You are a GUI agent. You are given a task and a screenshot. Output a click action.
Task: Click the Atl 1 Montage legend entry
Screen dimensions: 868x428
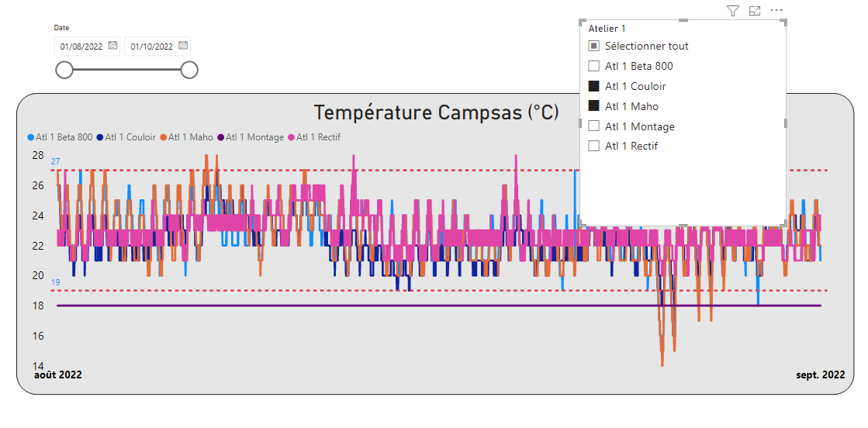(251, 137)
